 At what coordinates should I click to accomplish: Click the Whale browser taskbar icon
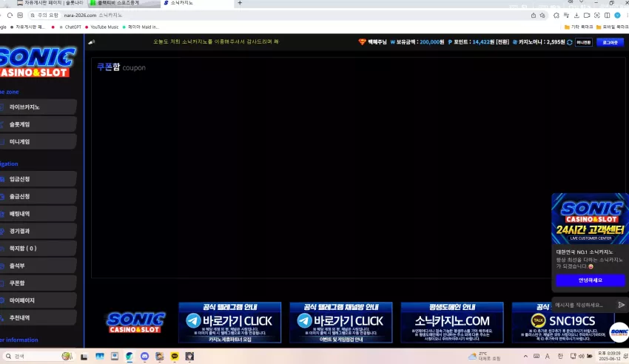129,356
